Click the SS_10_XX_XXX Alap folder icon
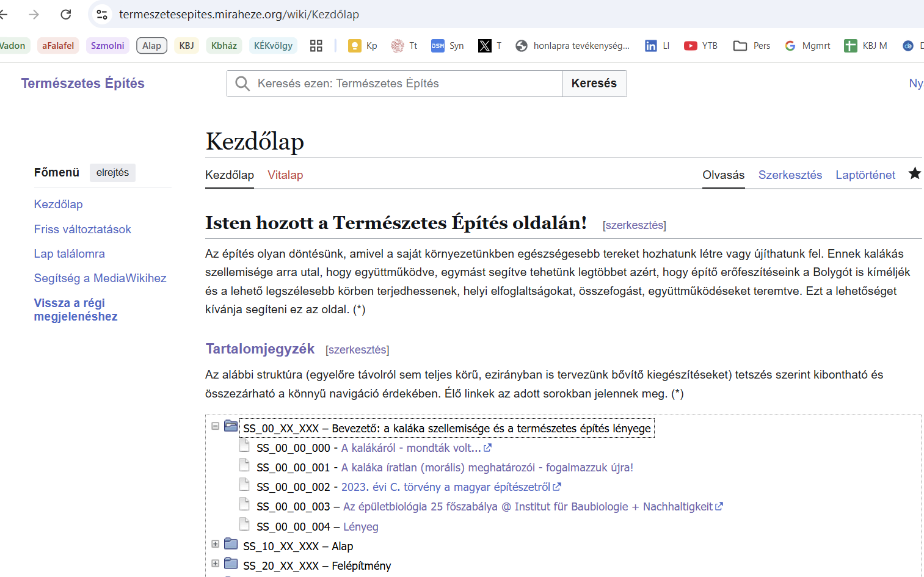Image resolution: width=924 pixels, height=577 pixels. click(231, 543)
